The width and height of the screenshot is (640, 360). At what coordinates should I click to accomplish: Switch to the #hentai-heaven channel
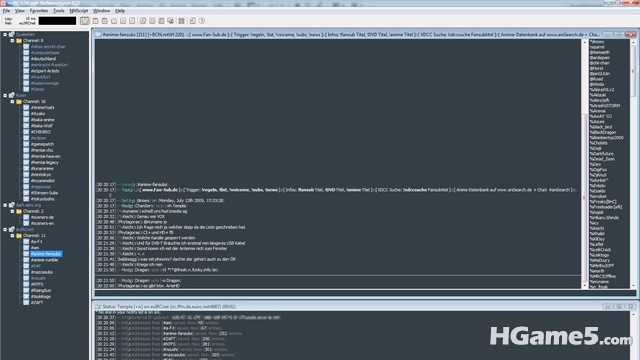click(45, 156)
